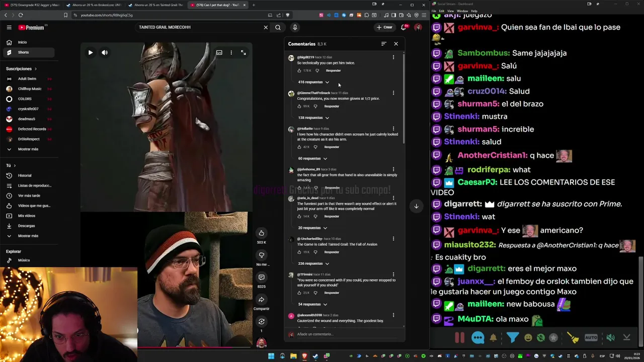This screenshot has width=644, height=362.
Task: Open the Adult Swim subscription
Action: pyautogui.click(x=30, y=78)
